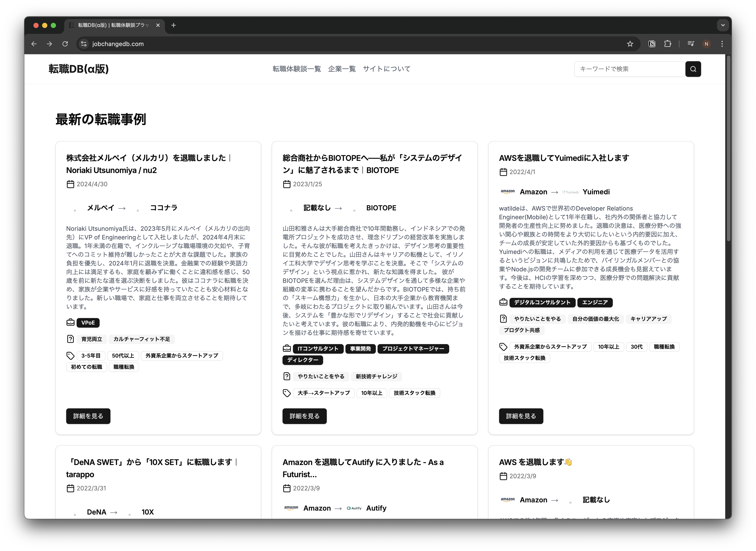Open Chrome three-dot menu
Screen dimensions: 756x551
722,44
